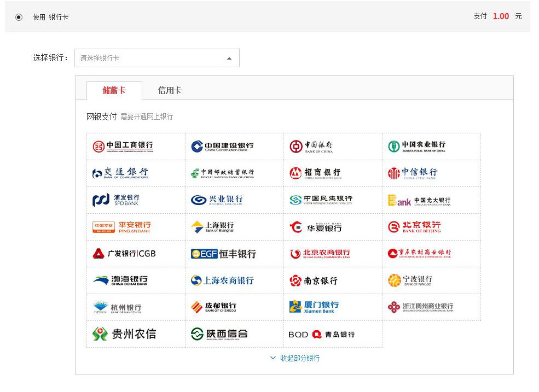The height and width of the screenshot is (392, 539).
Task: Select Bank of China logo
Action: tap(311, 146)
